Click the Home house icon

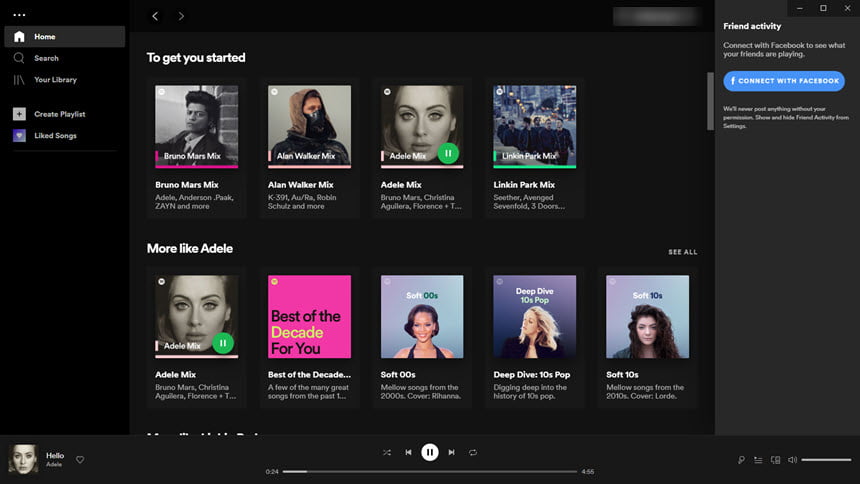pyautogui.click(x=19, y=37)
